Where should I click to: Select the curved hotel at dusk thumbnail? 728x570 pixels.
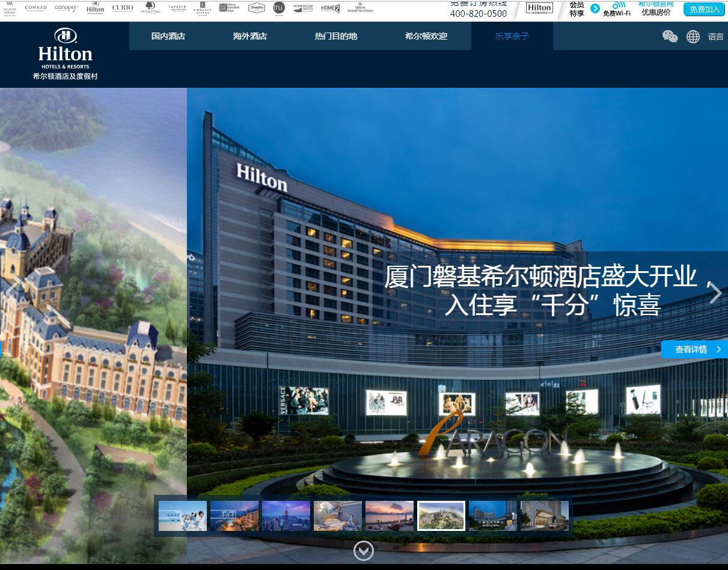(x=493, y=516)
